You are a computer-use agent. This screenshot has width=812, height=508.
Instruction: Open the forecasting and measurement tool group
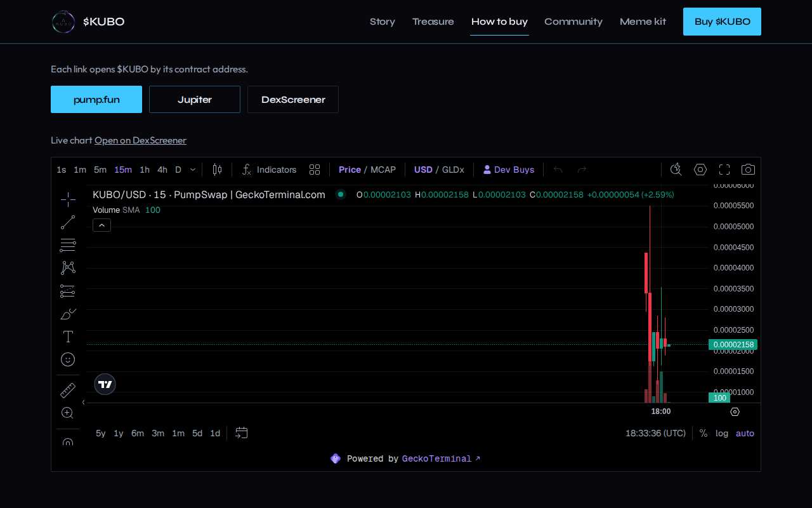pos(68,291)
